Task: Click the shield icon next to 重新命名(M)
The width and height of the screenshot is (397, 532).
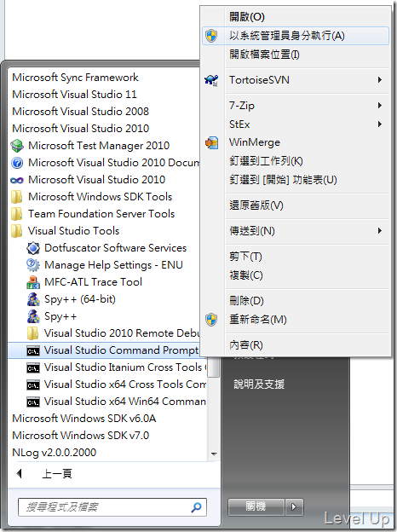Action: [211, 320]
